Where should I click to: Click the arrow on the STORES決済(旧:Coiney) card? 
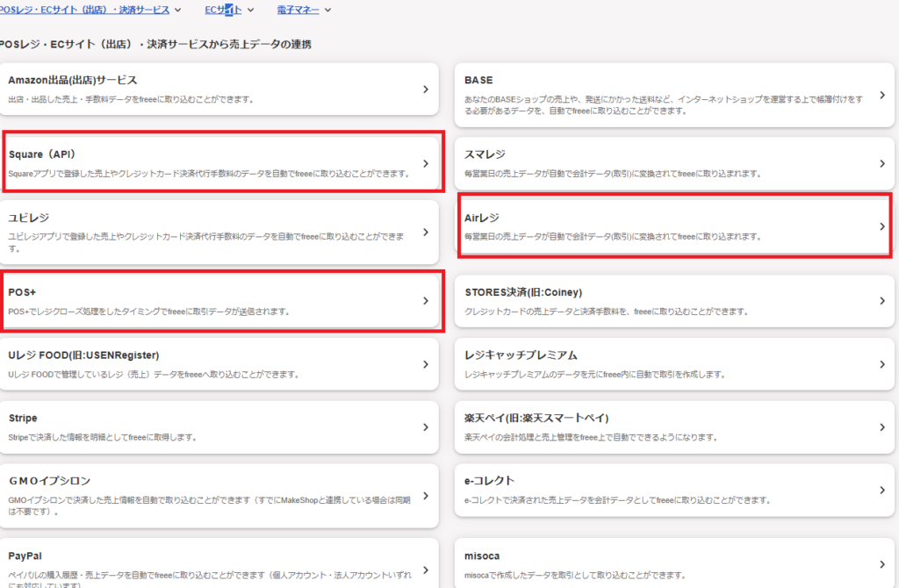click(x=882, y=301)
